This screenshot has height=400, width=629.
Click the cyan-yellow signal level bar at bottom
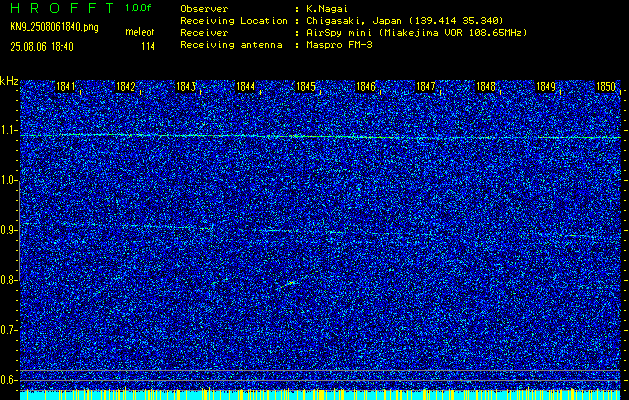point(320,395)
